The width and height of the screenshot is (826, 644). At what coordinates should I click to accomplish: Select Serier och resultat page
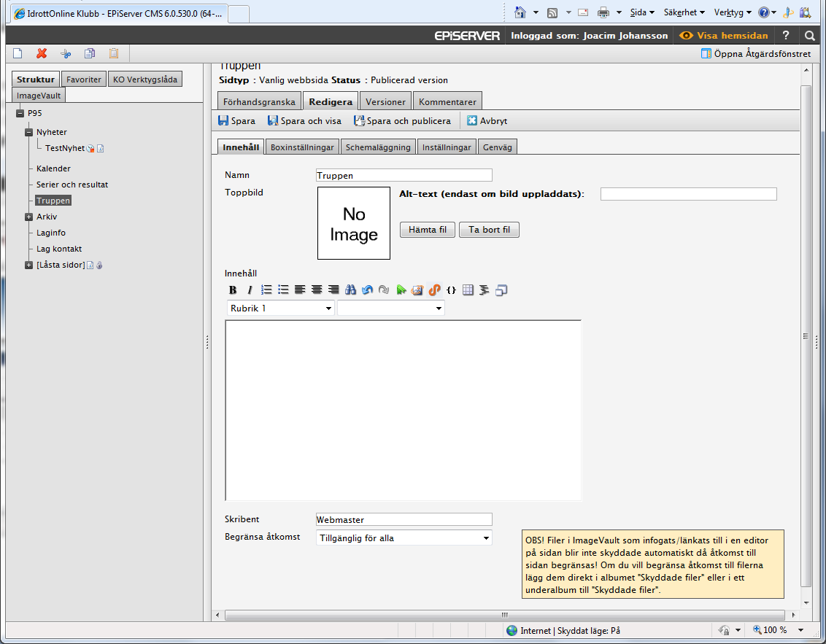(72, 185)
